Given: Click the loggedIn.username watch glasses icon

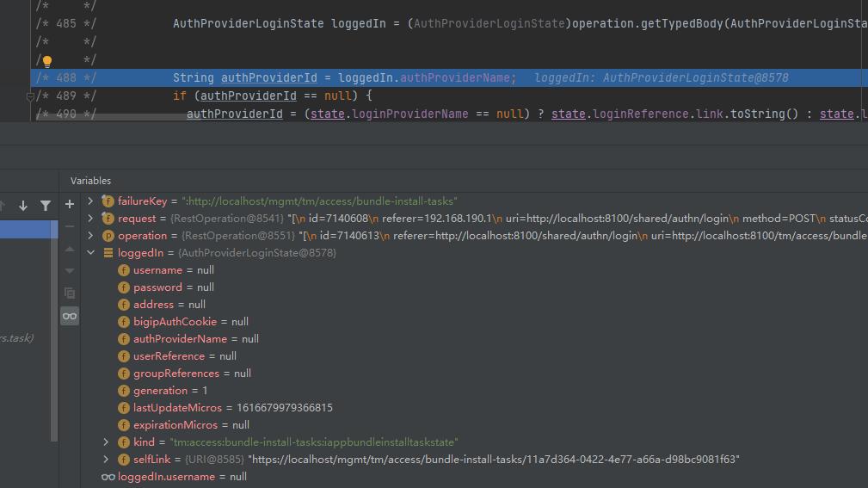Looking at the screenshot, I should click(x=108, y=476).
